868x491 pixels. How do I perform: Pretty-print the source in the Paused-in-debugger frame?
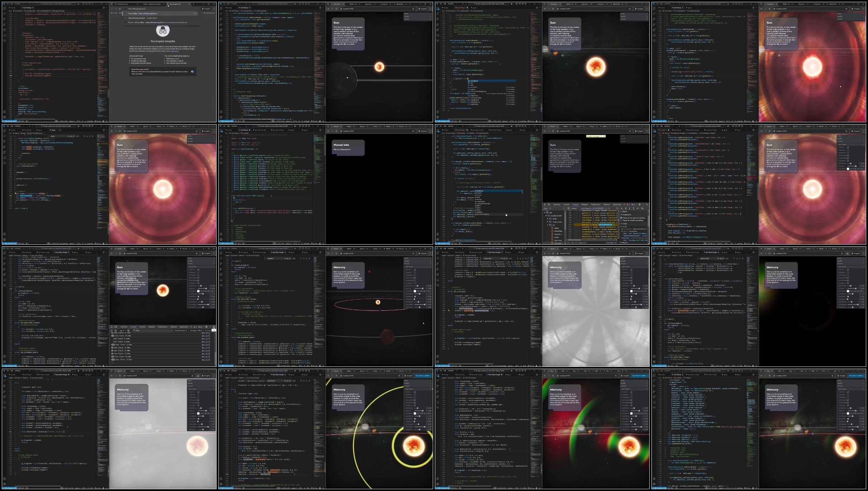tap(568, 243)
